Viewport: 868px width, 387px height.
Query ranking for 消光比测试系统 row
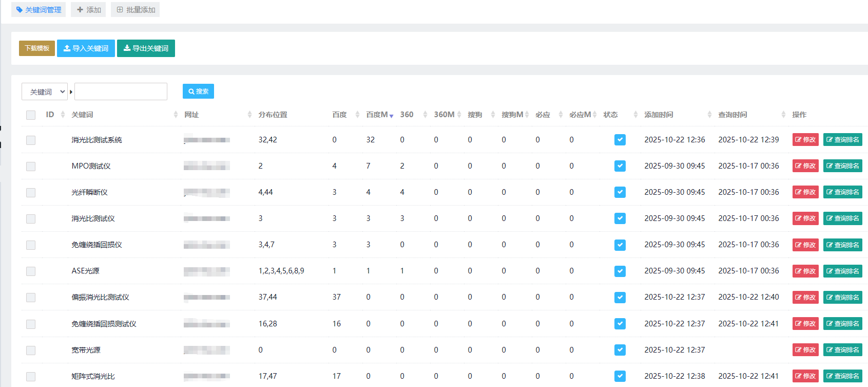(x=842, y=140)
